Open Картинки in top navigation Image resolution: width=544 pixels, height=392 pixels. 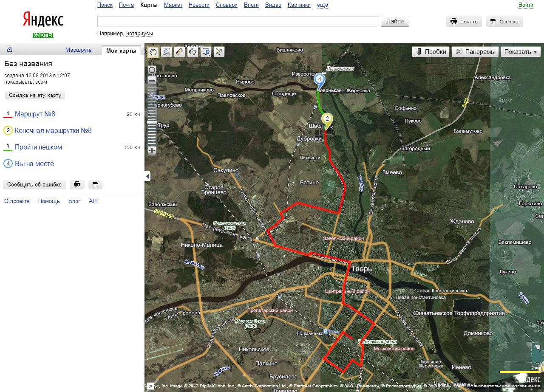(x=299, y=5)
